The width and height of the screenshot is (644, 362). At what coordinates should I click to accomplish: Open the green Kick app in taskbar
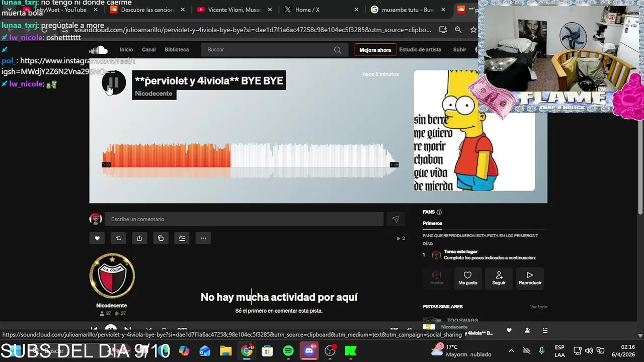351,351
